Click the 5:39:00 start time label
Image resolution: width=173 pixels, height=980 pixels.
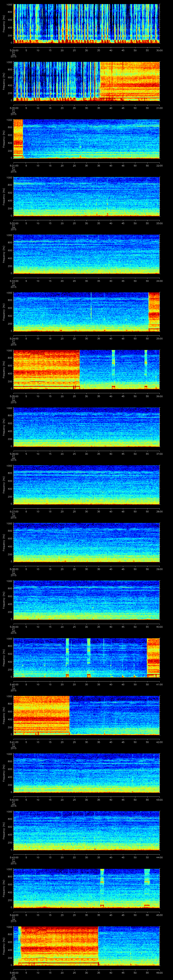[x=14, y=627]
